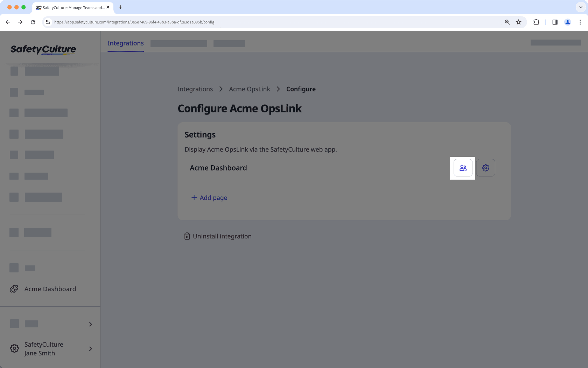Click the bookmark star in the address bar
The height and width of the screenshot is (368, 588).
[x=518, y=22]
